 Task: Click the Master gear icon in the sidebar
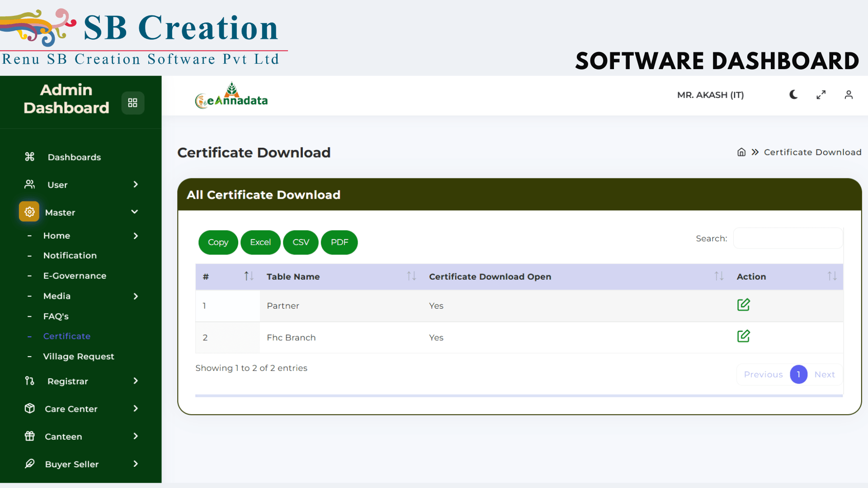pyautogui.click(x=29, y=212)
